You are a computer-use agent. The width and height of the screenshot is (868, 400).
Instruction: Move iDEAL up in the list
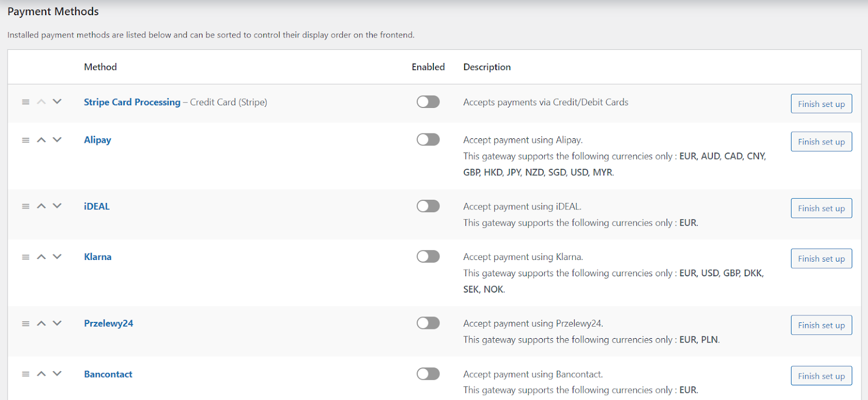pos(41,206)
